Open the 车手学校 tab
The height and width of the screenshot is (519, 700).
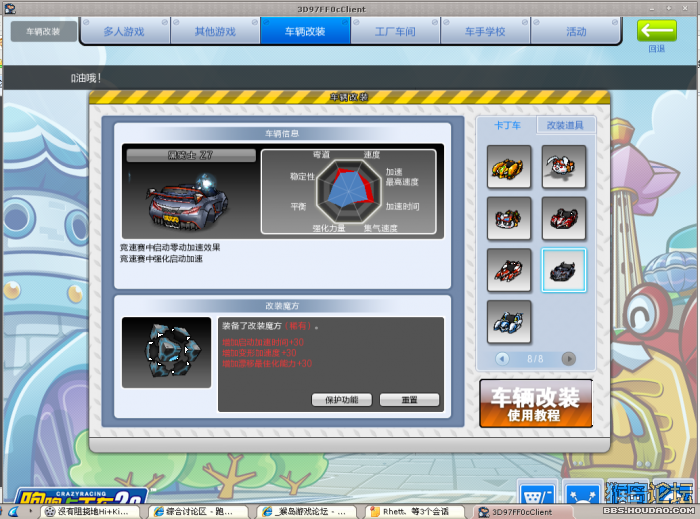(x=485, y=31)
